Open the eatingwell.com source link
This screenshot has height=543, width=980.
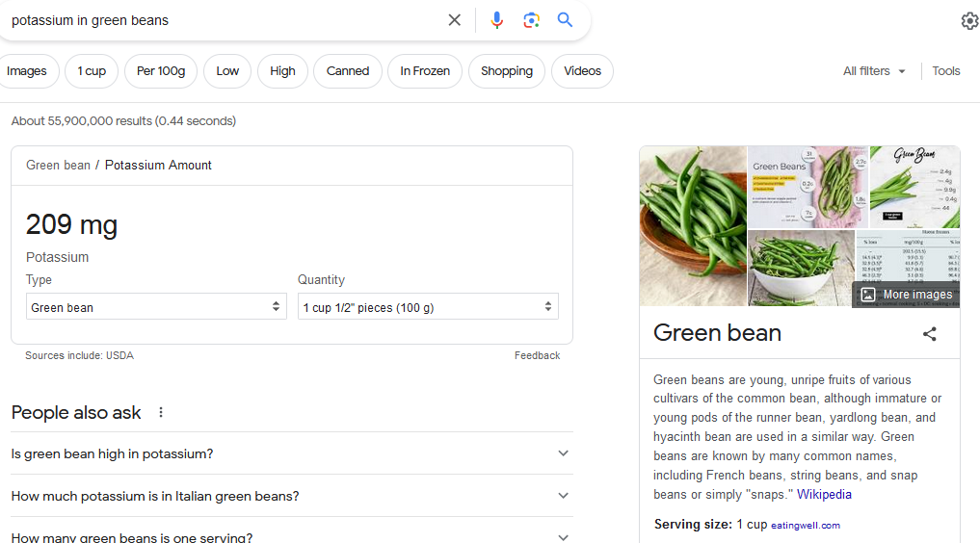pyautogui.click(x=805, y=526)
